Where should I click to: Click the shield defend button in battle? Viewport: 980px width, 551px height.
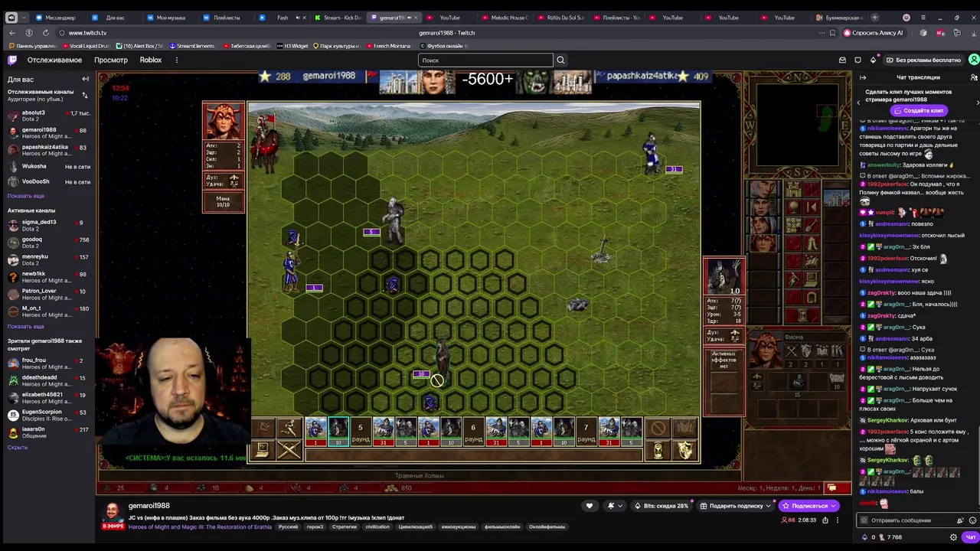[x=684, y=451]
